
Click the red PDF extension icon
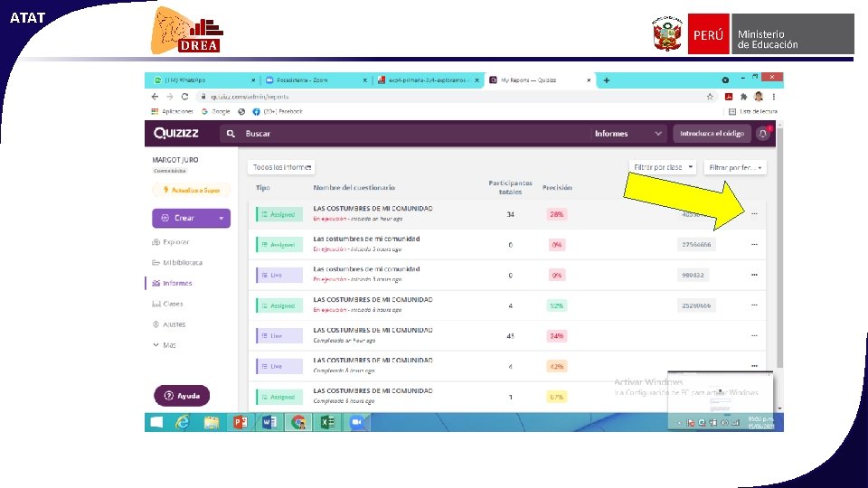[729, 97]
